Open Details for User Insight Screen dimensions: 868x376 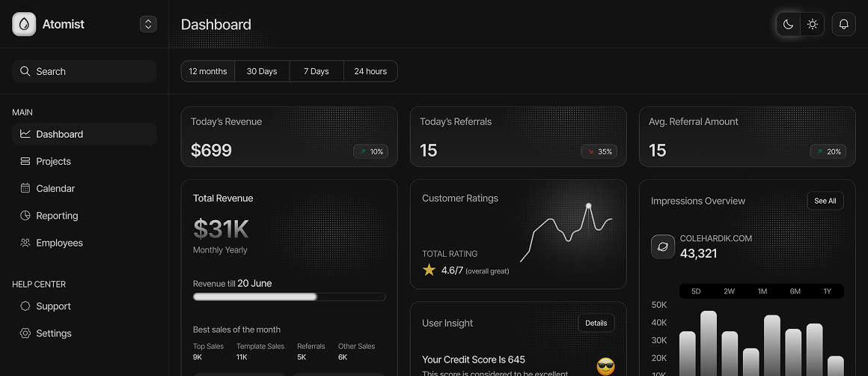coord(596,323)
